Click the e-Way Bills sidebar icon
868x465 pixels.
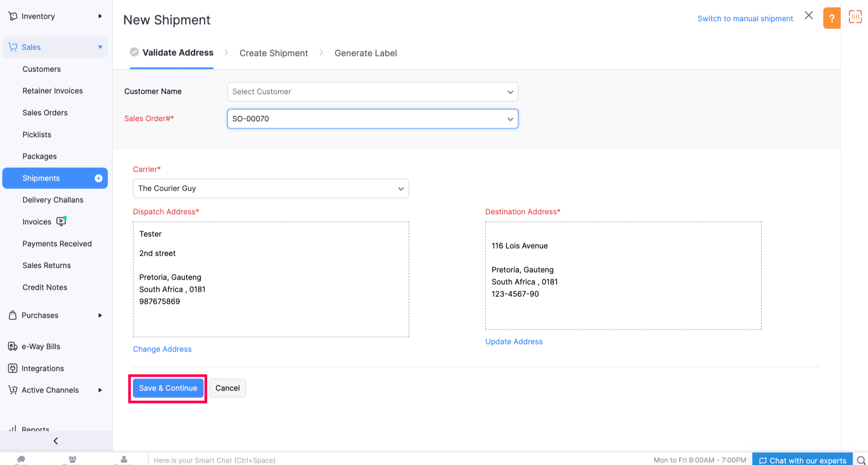tap(13, 346)
